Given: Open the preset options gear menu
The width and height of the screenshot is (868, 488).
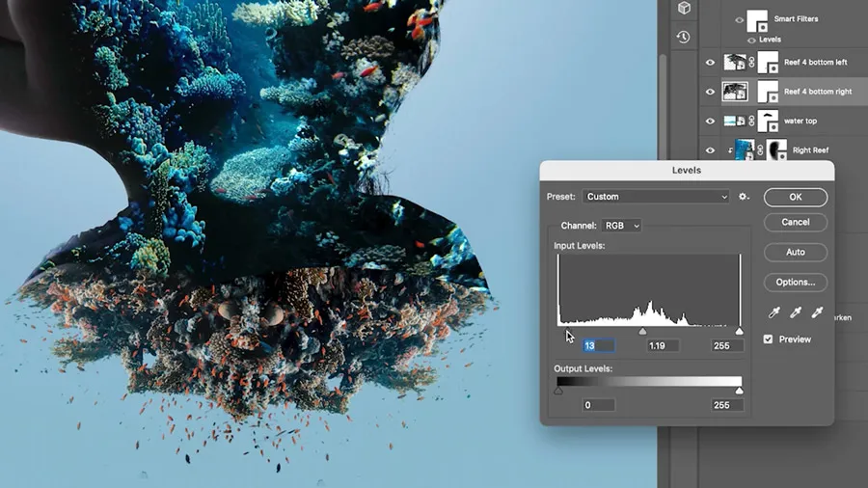Looking at the screenshot, I should (744, 197).
